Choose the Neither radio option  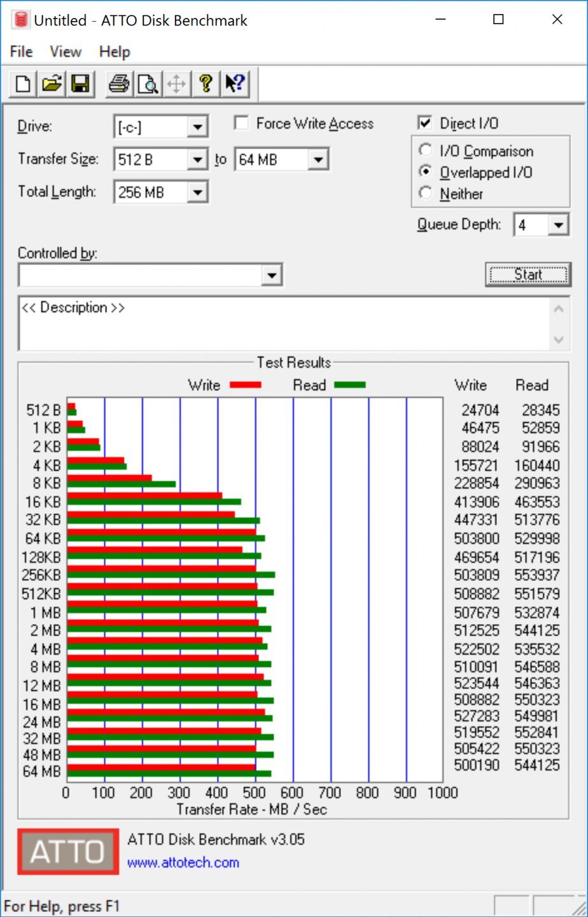(426, 193)
